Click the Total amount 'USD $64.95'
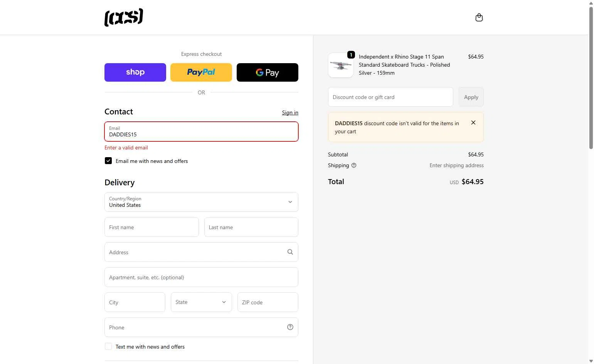Viewport: 594px width, 364px height. [x=466, y=182]
